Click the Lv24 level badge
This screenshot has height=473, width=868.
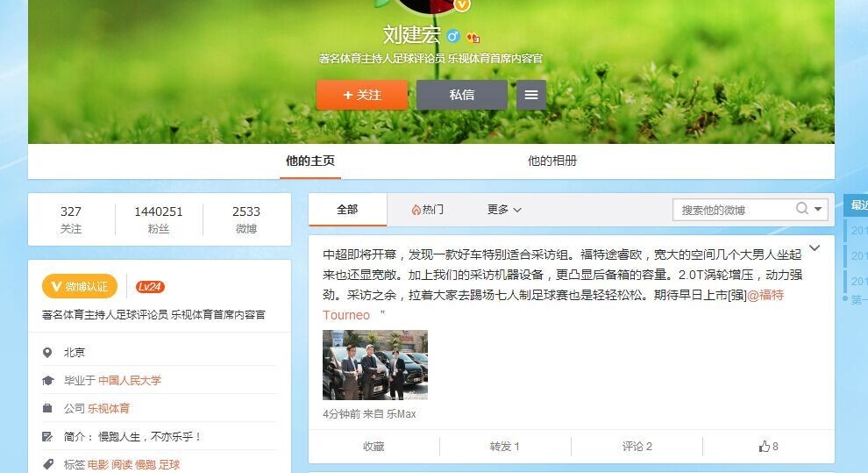150,286
